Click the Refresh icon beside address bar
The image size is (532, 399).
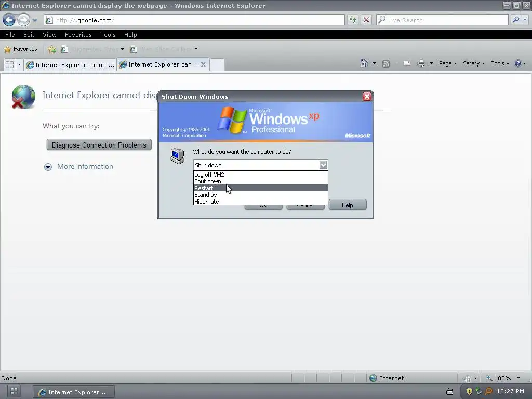353,20
